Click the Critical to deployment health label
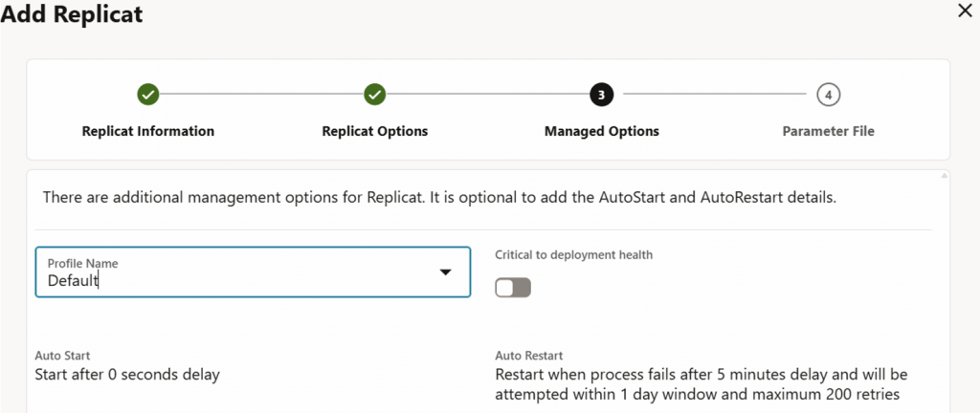 point(573,254)
